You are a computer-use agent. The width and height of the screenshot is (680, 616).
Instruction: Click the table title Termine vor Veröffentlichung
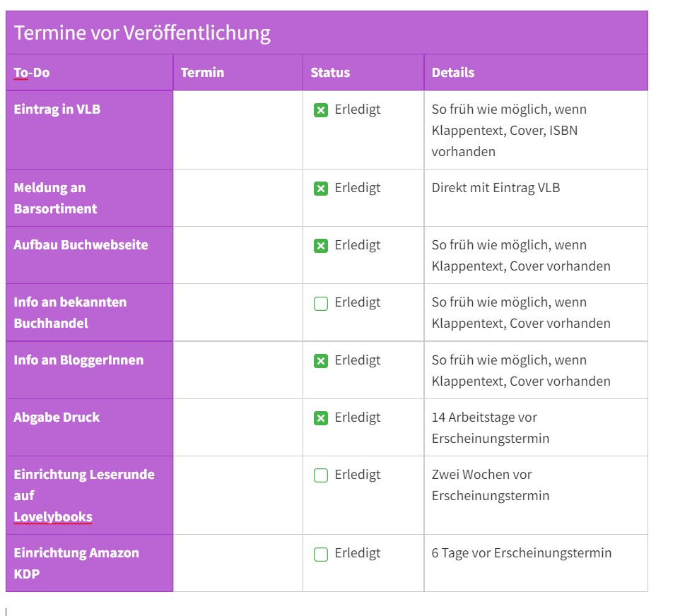click(142, 32)
